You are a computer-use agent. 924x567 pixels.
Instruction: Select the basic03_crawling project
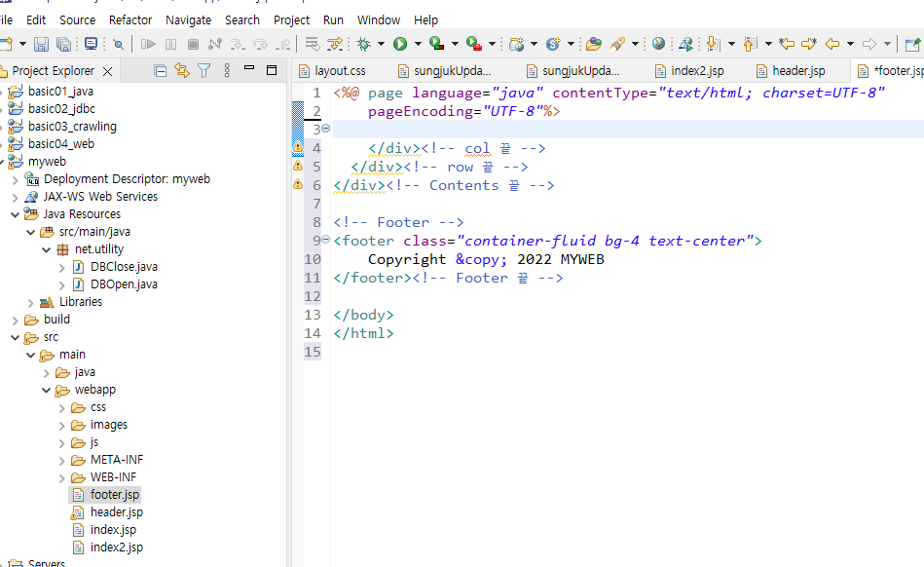click(x=72, y=127)
